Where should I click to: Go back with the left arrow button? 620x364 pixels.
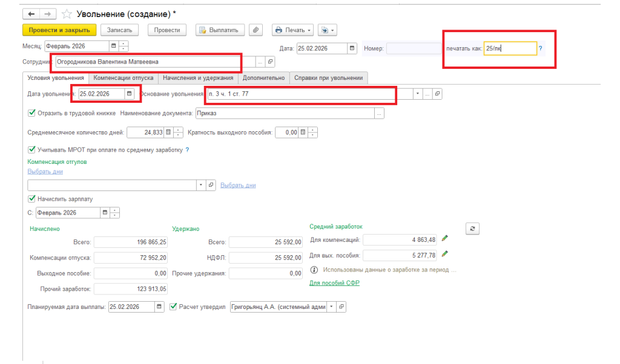pos(31,15)
